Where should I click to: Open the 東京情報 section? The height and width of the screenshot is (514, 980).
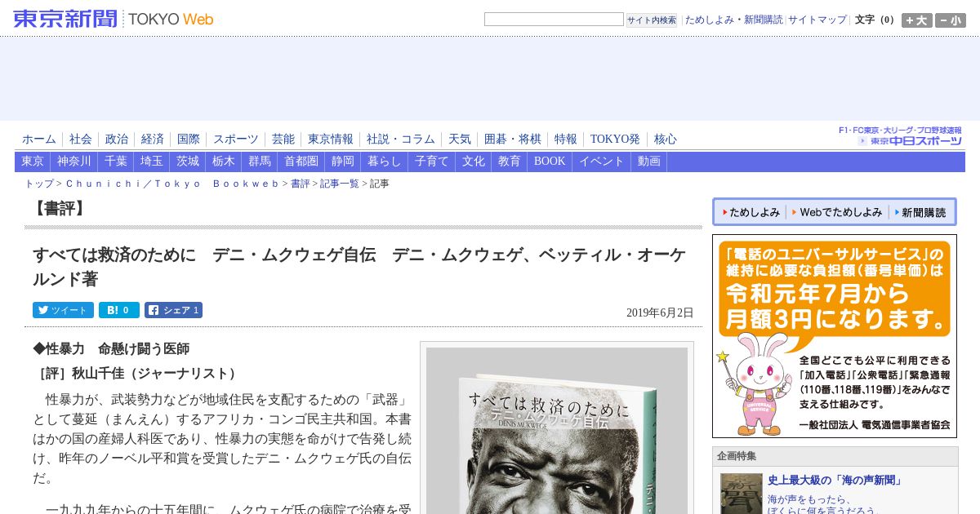coord(331,140)
